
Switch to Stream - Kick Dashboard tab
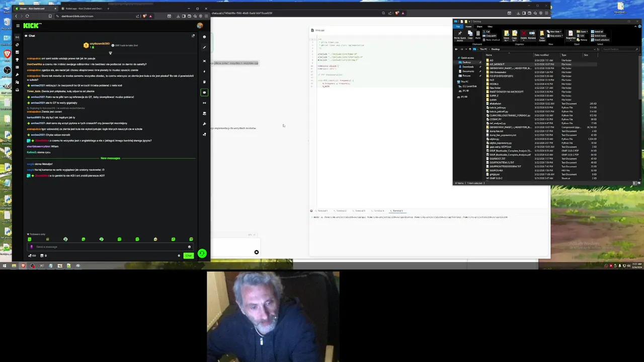coord(35,9)
